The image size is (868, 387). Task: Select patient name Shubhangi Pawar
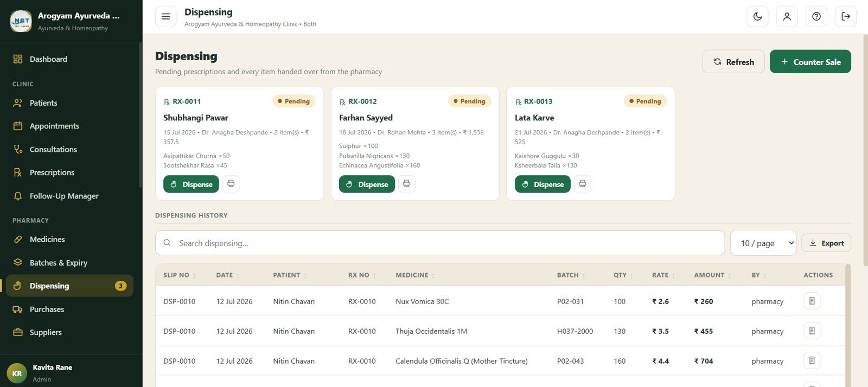(x=196, y=118)
